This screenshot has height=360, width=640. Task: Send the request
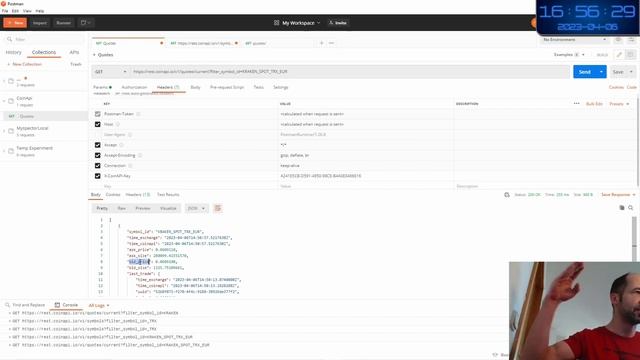point(584,72)
